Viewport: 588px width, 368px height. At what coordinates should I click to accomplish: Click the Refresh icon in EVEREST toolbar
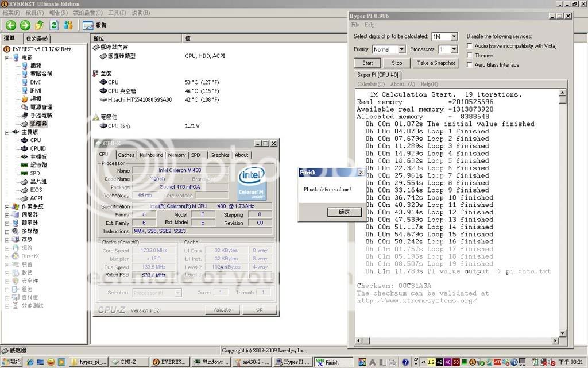(x=54, y=25)
